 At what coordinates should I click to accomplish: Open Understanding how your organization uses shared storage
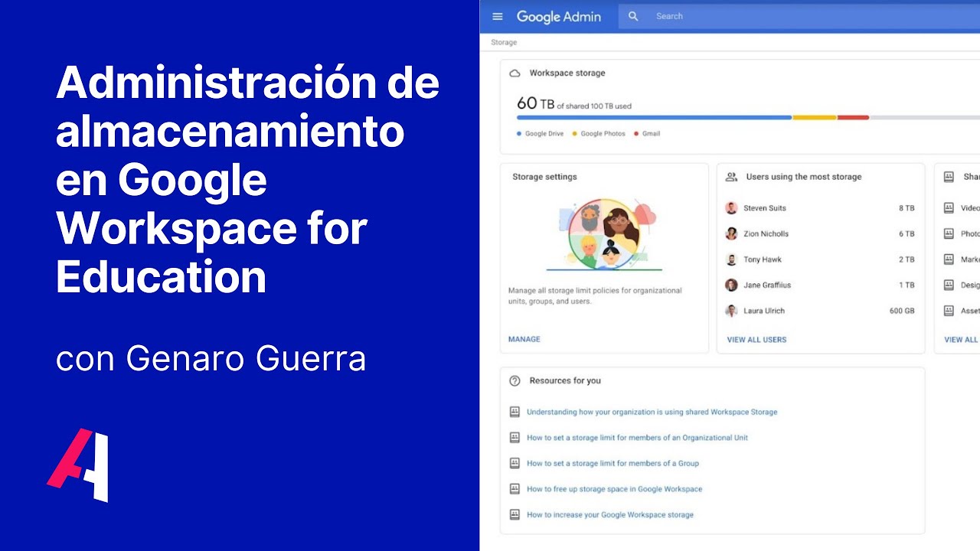pos(652,412)
